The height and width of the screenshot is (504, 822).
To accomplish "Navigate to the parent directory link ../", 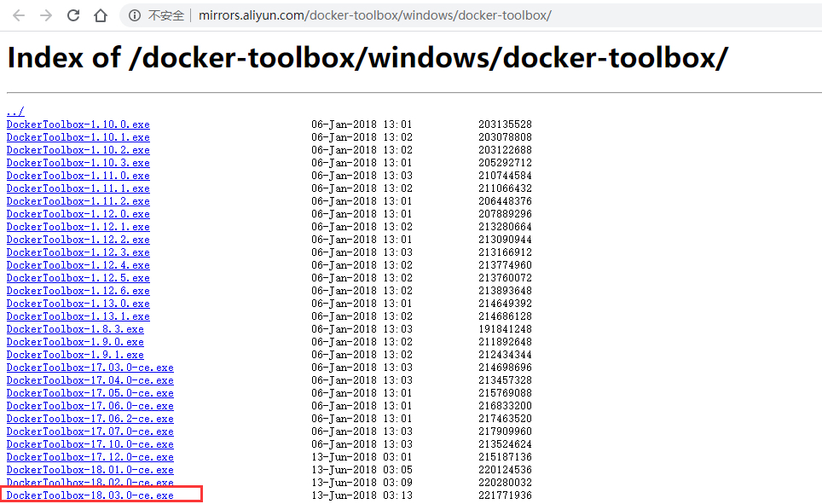I will point(14,111).
